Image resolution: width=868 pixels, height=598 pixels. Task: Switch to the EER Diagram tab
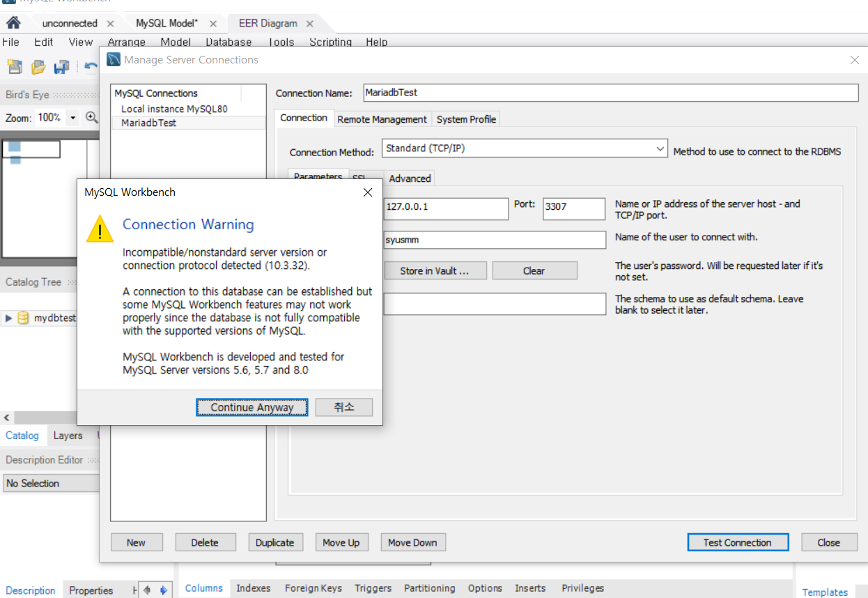point(268,24)
